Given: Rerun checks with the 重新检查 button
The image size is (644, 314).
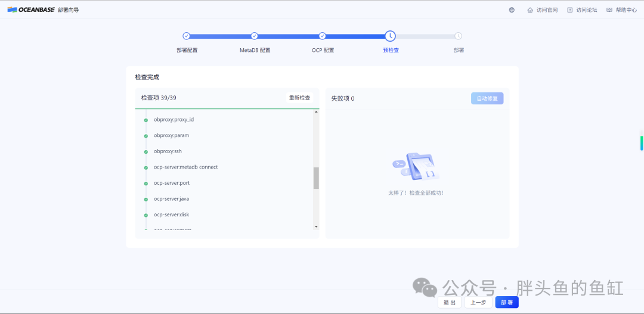Looking at the screenshot, I should click(299, 98).
